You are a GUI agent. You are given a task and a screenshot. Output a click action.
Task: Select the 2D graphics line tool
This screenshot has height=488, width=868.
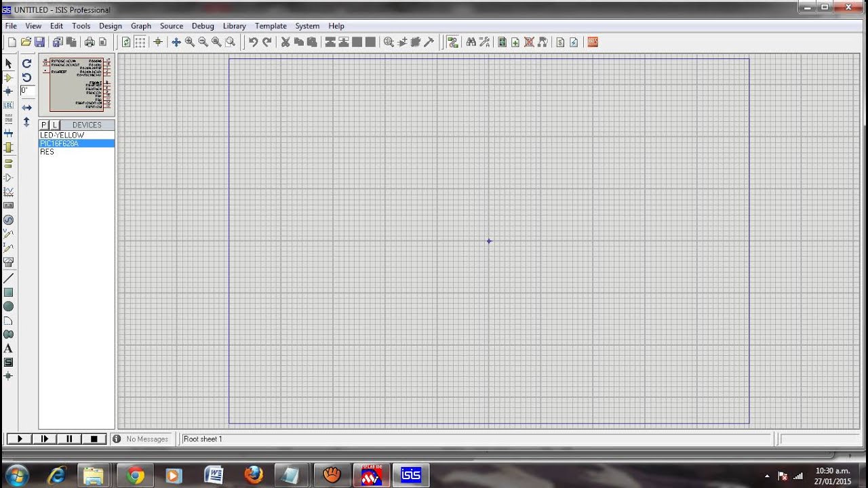[9, 278]
